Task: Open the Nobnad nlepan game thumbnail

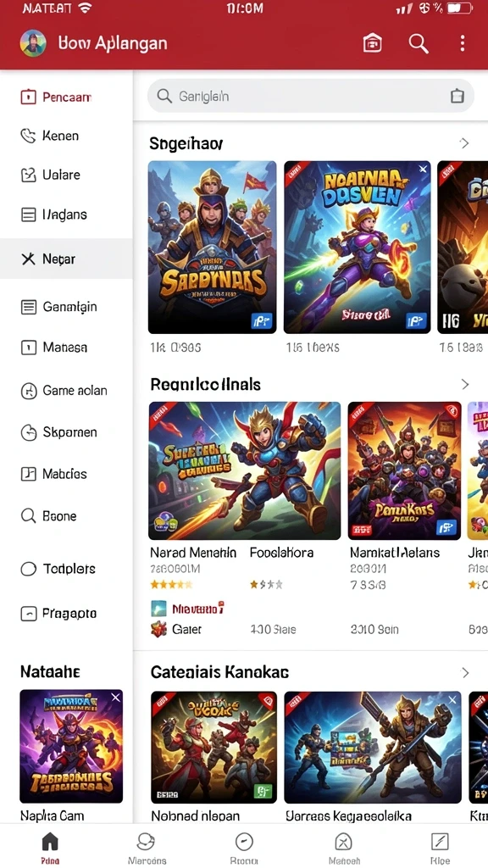Action: 213,748
